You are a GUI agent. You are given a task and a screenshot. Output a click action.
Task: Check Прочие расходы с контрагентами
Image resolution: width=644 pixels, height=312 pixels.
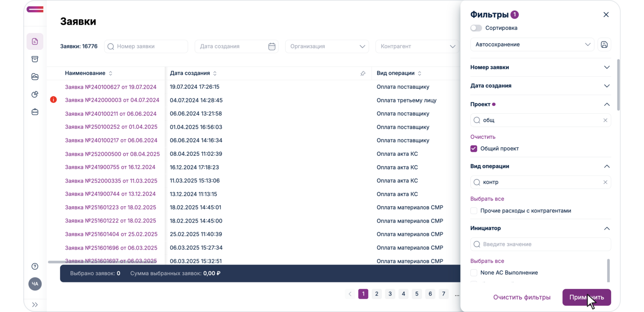click(474, 211)
